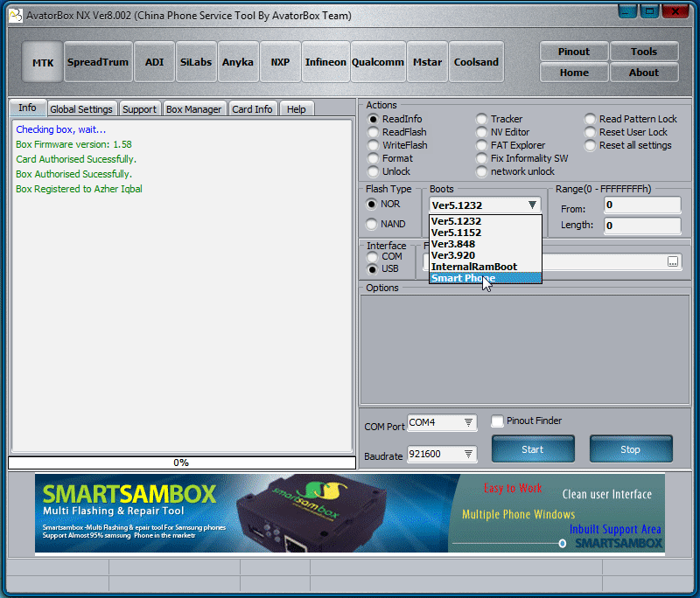The height and width of the screenshot is (598, 700).
Task: Click the Tools button
Action: (644, 52)
